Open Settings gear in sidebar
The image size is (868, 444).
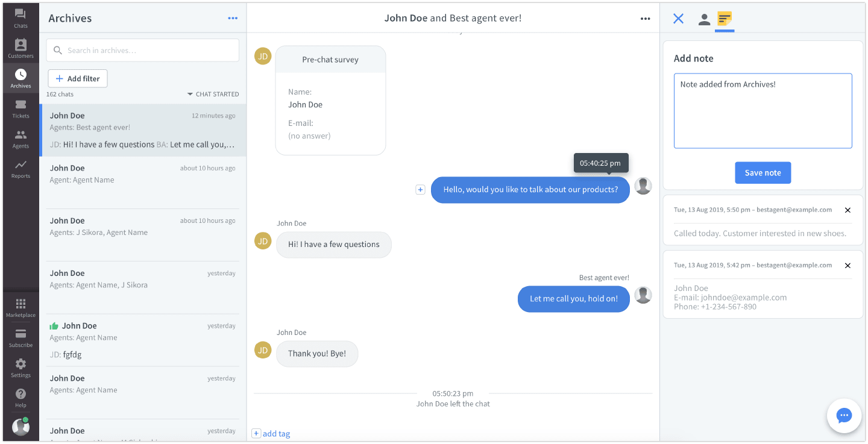coord(20,368)
